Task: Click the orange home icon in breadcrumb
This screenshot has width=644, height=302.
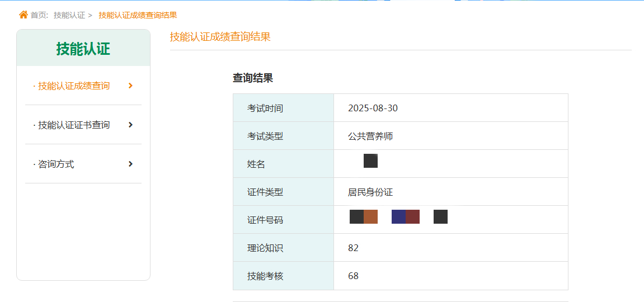Action: click(x=23, y=15)
